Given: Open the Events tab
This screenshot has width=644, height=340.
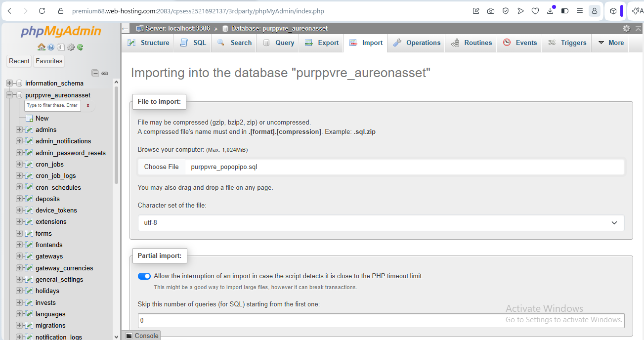Looking at the screenshot, I should click(520, 42).
